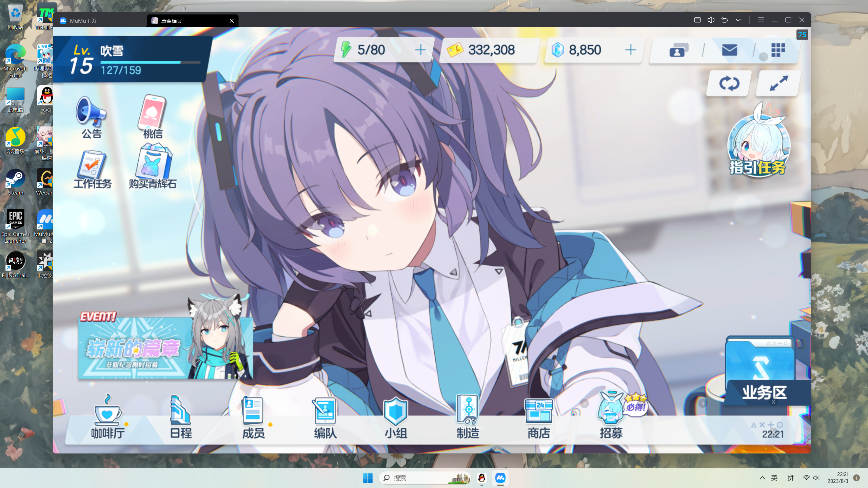The image size is (868, 488).
Task: Open the Epic Games Launcher shortcut
Action: pos(16,226)
